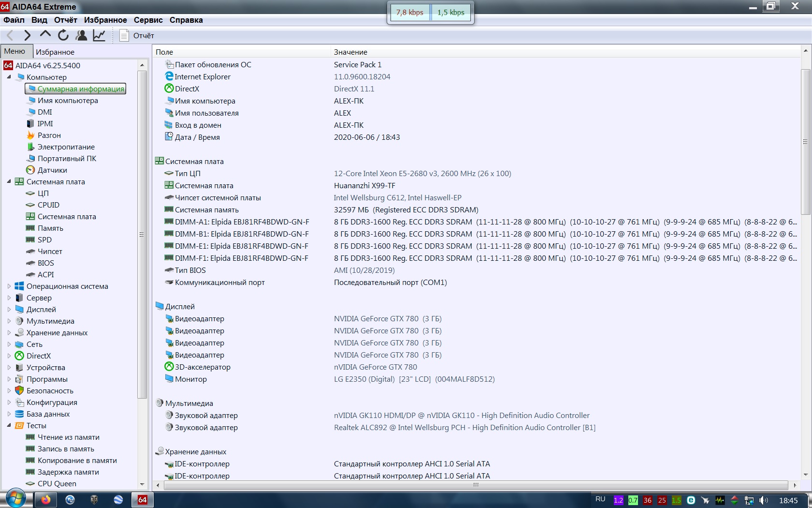Click the Realtek ALC892 audio controller link

point(464,427)
